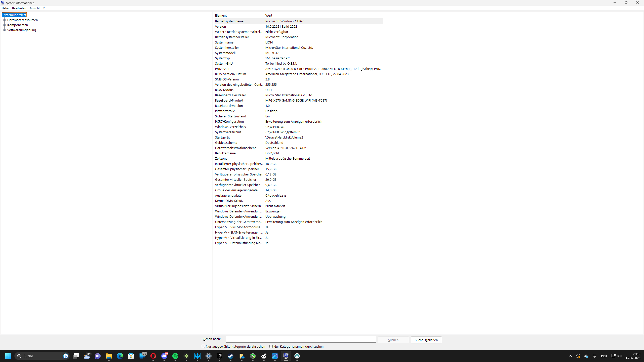Click the "Suchen nach" input field
This screenshot has height=362, width=644.
tap(301, 339)
